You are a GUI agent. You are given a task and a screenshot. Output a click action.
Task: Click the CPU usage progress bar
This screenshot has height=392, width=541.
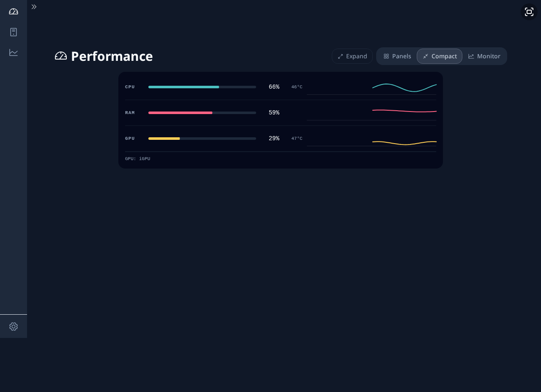(202, 87)
